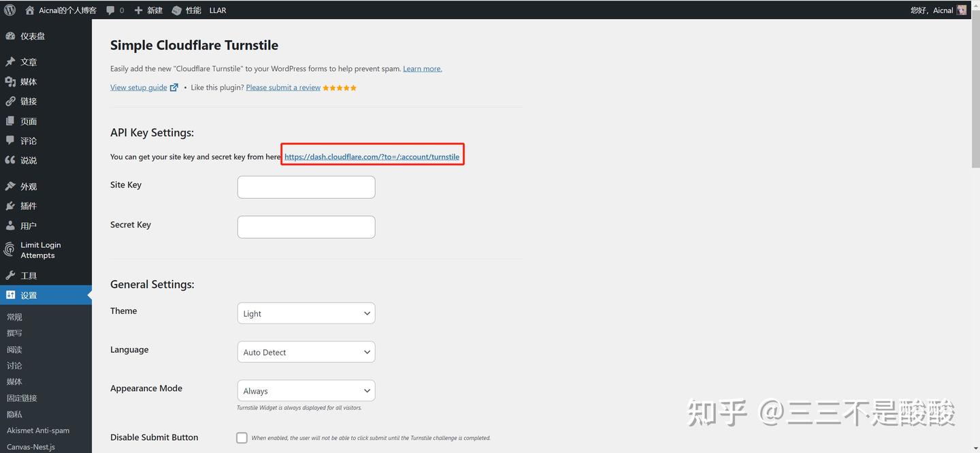The height and width of the screenshot is (453, 980).
Task: Click the 链接 chain icon
Action: (10, 101)
